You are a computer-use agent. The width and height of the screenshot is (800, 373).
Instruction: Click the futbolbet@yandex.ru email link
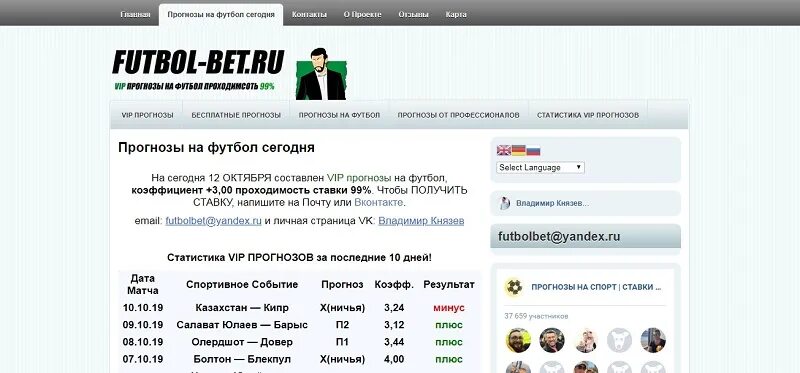[x=213, y=221]
